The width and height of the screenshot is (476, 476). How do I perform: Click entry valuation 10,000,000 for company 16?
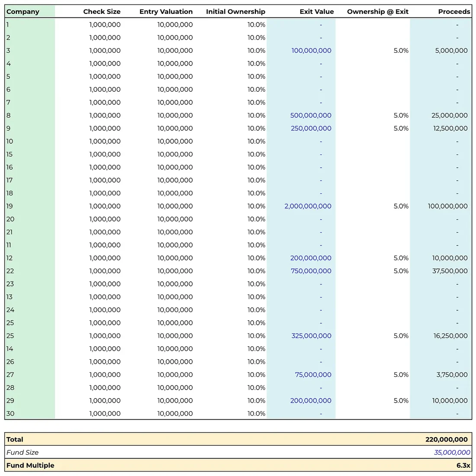(175, 167)
